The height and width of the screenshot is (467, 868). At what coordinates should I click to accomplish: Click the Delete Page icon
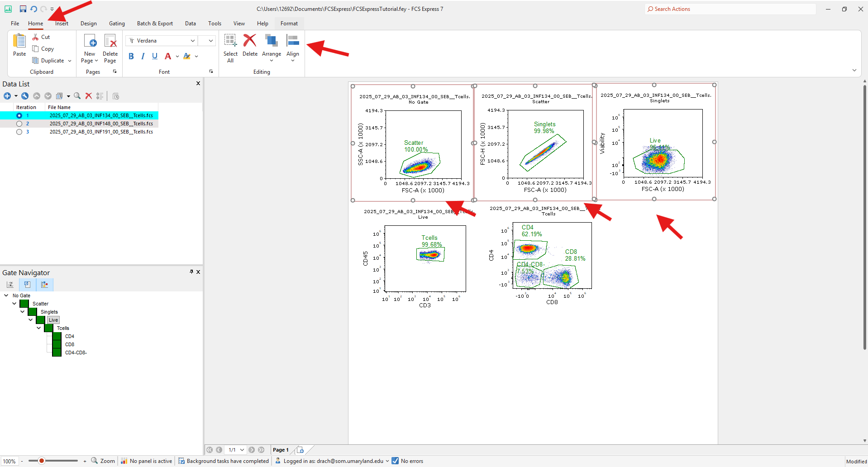pos(110,41)
